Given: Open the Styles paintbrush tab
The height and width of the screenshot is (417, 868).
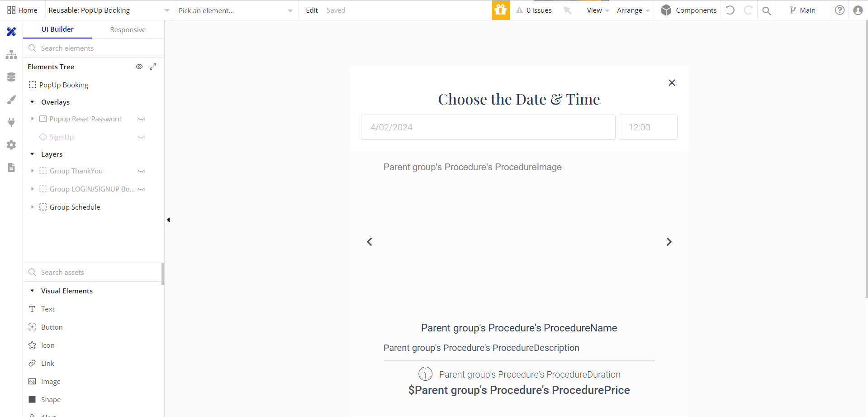Looking at the screenshot, I should click(x=11, y=100).
